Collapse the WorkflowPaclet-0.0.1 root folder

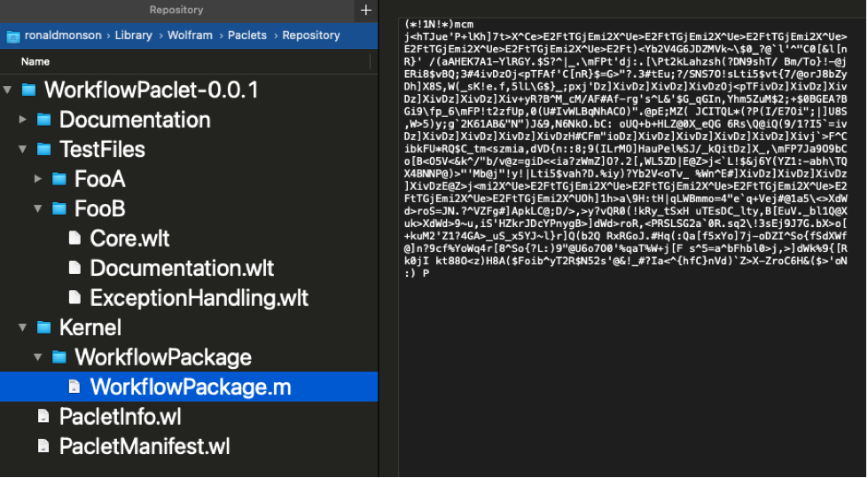8,90
